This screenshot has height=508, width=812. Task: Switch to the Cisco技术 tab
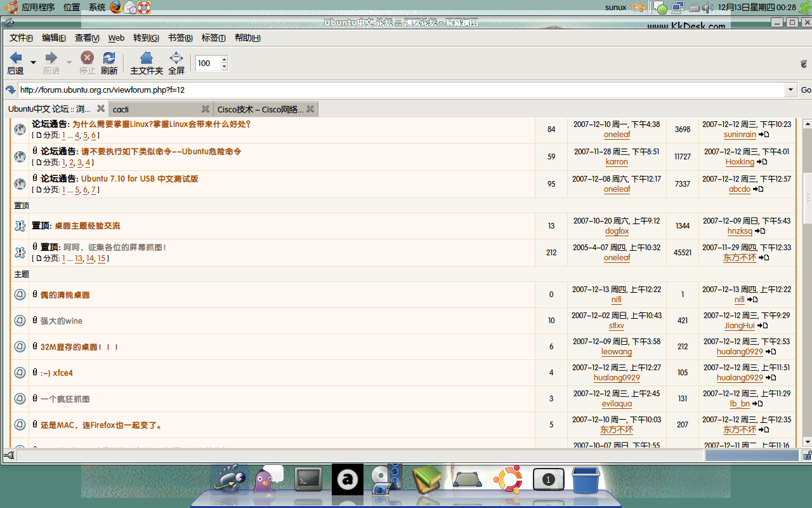coord(266,109)
